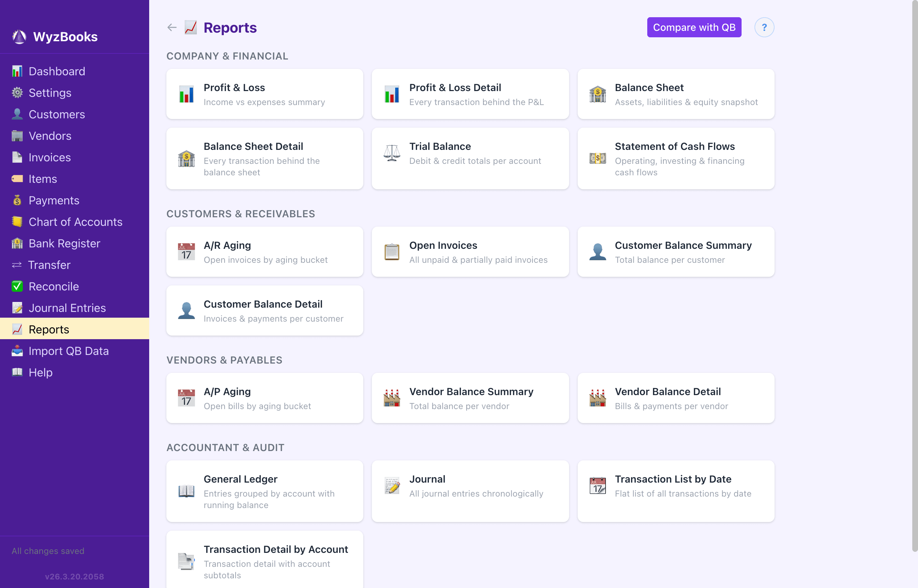
Task: Open Reconcile using its checkmark icon
Action: 17,286
